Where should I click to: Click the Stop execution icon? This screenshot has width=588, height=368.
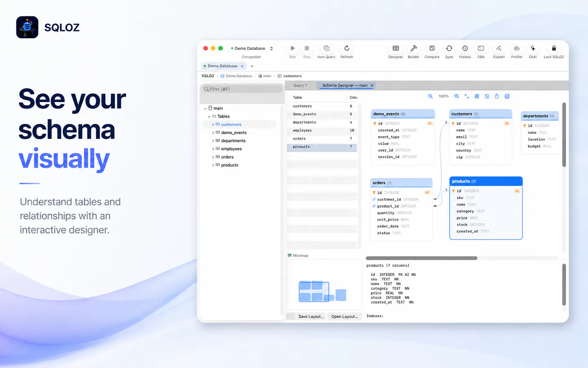(x=307, y=48)
